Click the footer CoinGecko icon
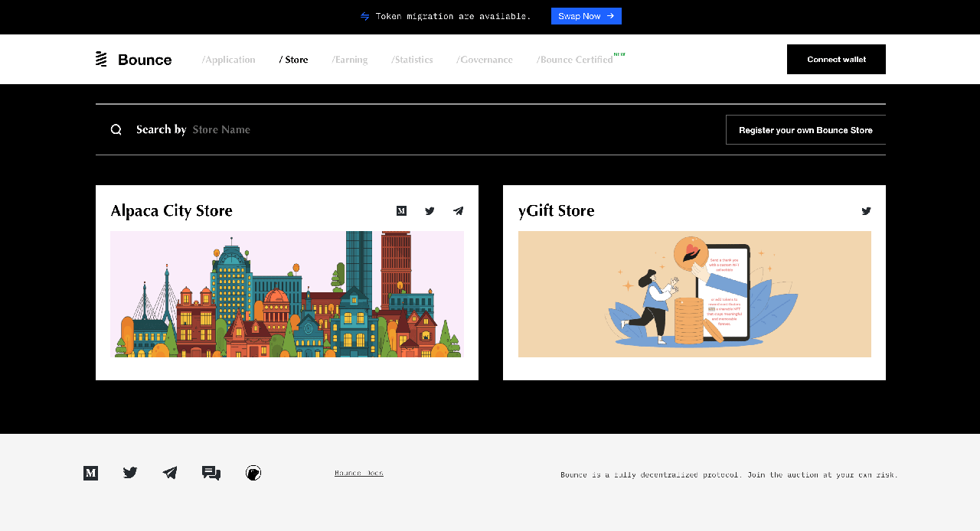Viewport: 980px width, 531px height. 253,474
